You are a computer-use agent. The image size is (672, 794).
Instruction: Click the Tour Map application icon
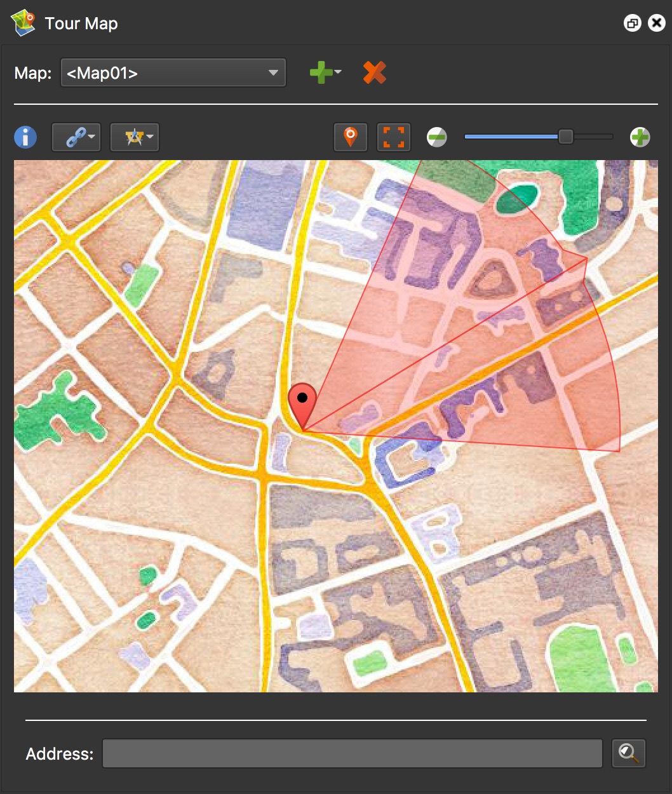[24, 24]
